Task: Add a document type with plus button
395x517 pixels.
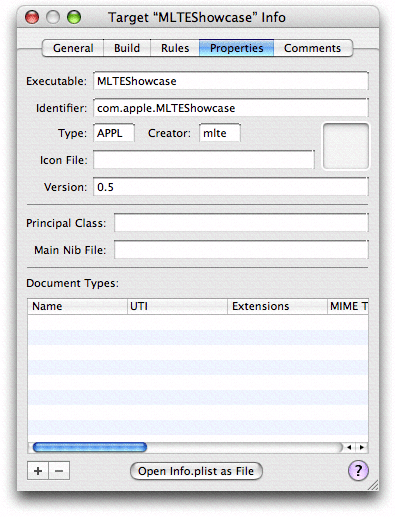Action: 38,471
